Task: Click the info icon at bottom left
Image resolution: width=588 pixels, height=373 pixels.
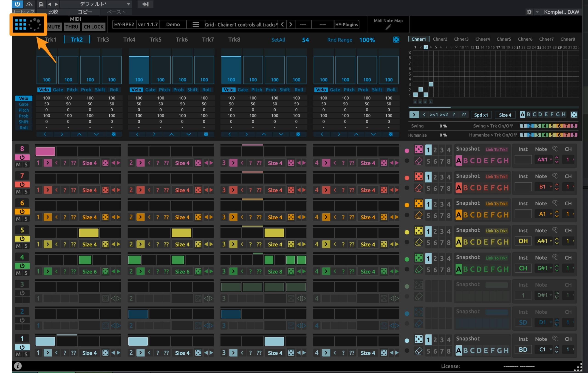Action: 18,366
